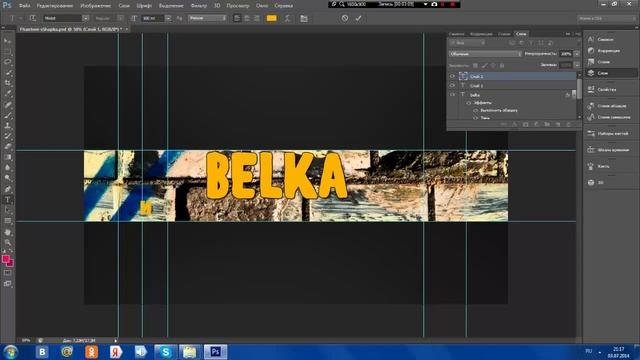
Task: Open the Редактирование menu
Action: coord(55,6)
